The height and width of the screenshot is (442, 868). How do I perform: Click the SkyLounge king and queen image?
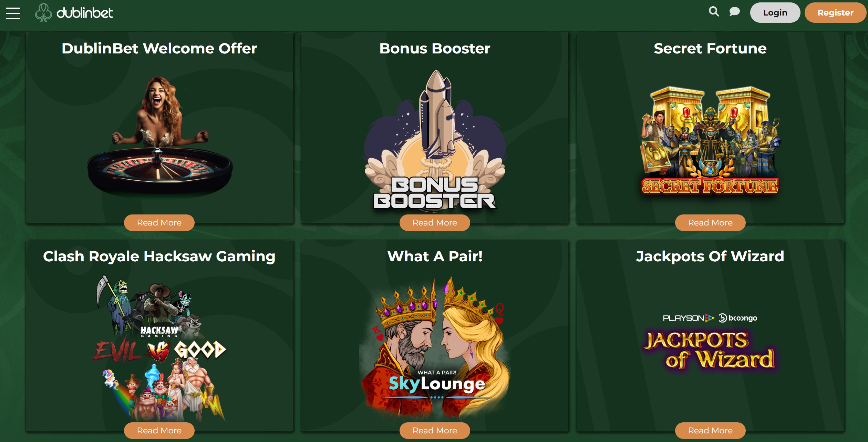click(435, 348)
